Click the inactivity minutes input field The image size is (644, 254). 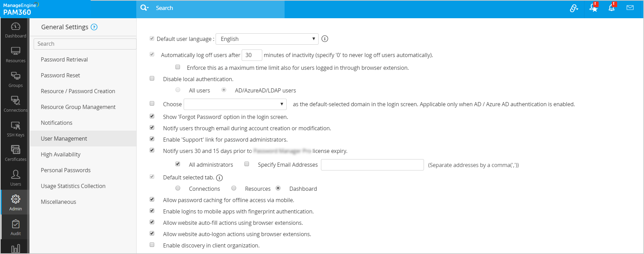pos(252,55)
